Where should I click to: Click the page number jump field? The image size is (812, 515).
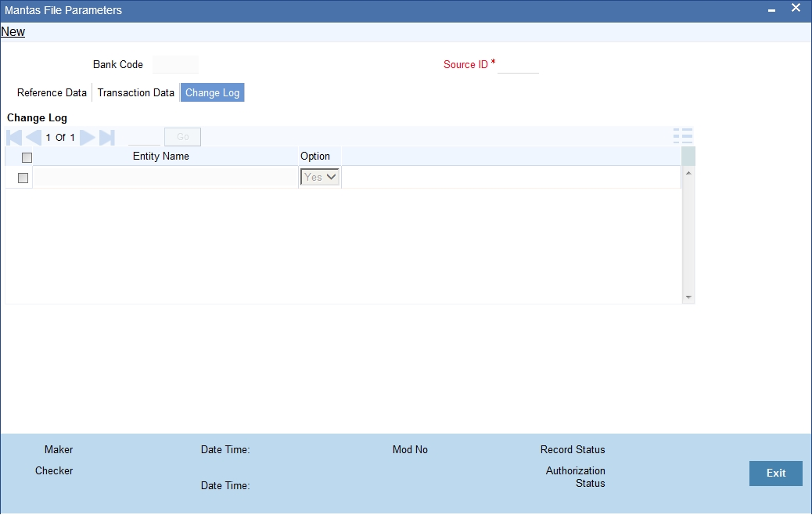click(x=144, y=137)
